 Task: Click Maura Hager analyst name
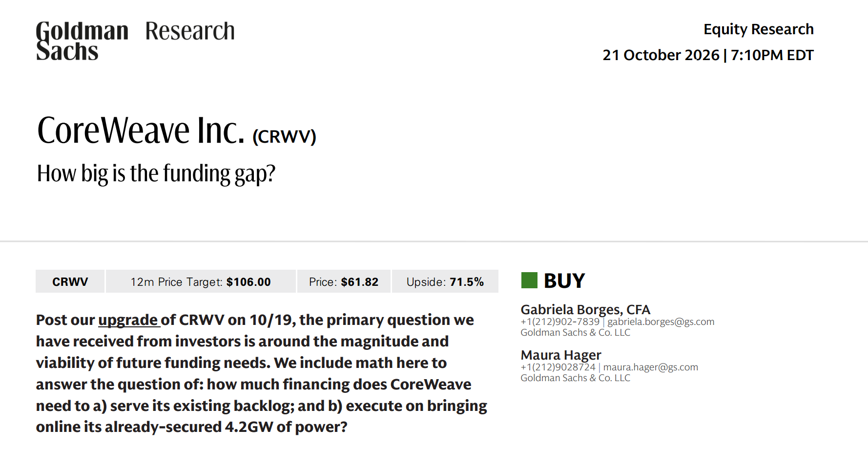click(561, 355)
